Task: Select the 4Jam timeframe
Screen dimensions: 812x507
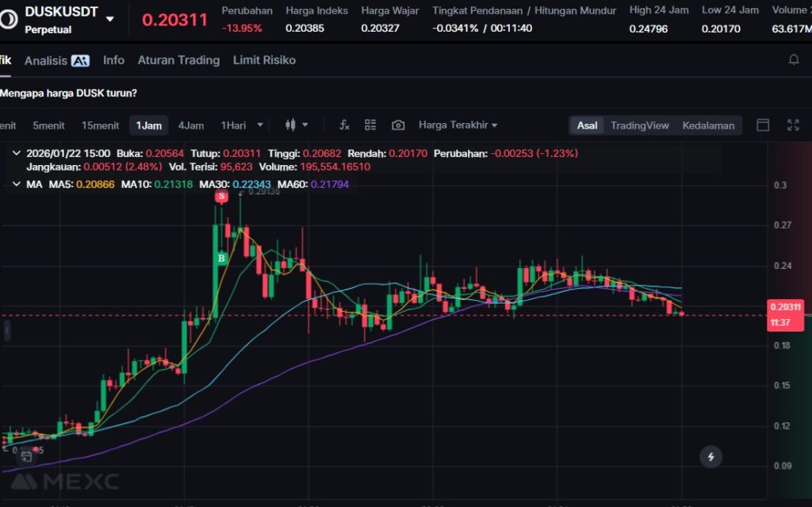Action: point(190,125)
